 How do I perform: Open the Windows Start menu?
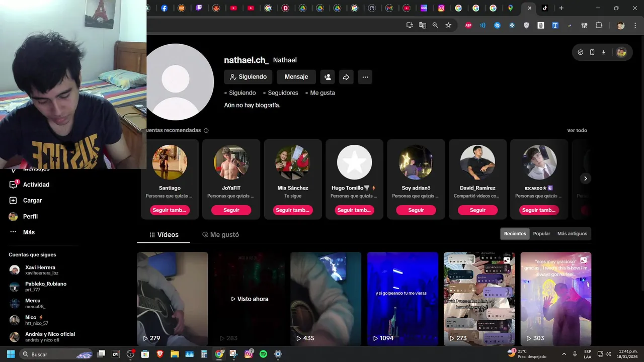pyautogui.click(x=11, y=354)
